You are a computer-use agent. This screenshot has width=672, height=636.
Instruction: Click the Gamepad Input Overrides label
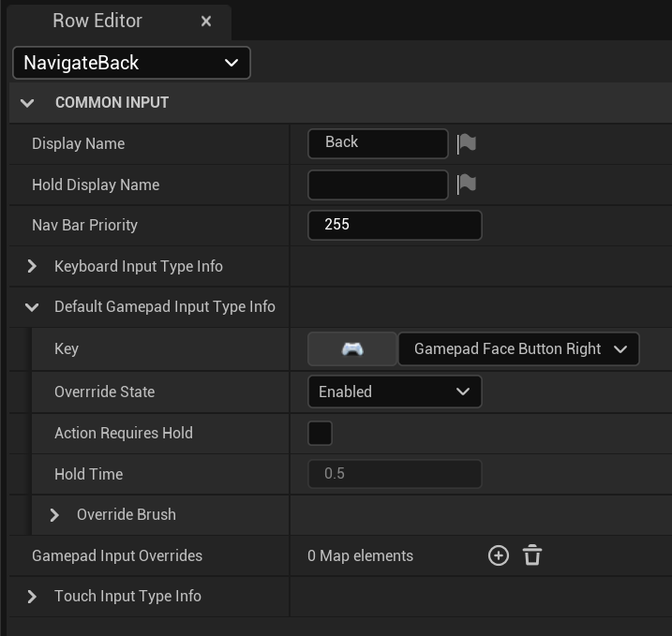tap(117, 555)
